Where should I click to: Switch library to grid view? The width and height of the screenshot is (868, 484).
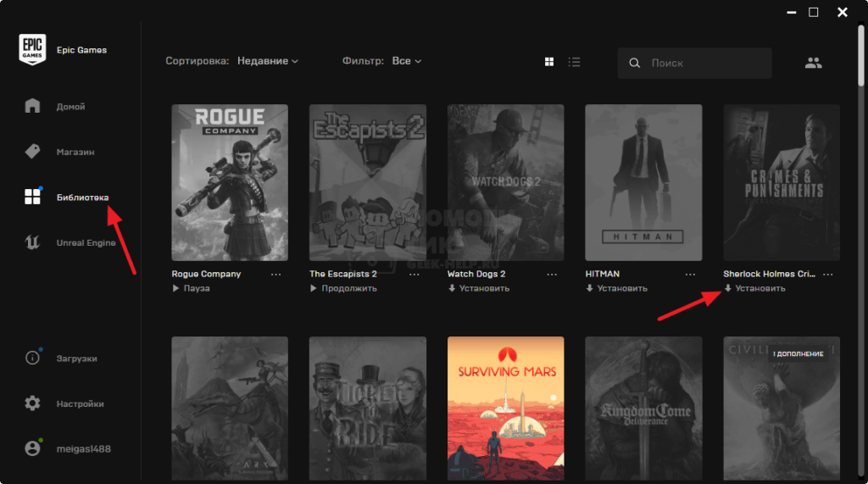pos(549,62)
